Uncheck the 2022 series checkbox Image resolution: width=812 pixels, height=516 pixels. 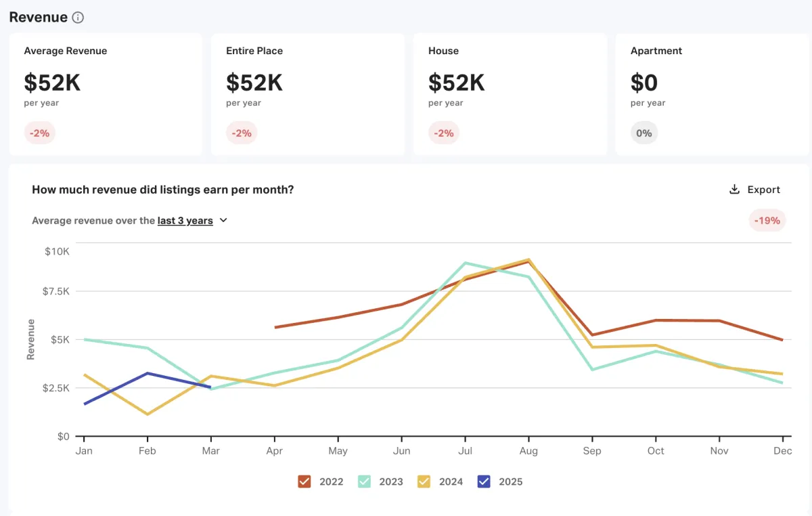304,481
